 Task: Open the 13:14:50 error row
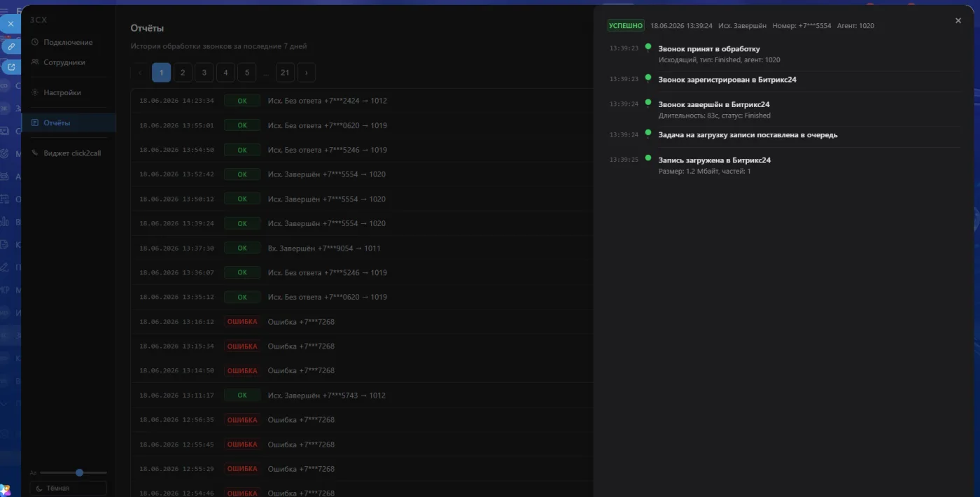click(x=362, y=370)
